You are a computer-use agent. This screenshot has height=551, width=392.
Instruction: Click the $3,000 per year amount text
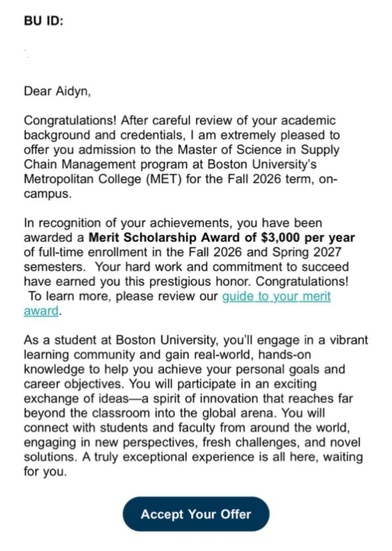click(309, 237)
